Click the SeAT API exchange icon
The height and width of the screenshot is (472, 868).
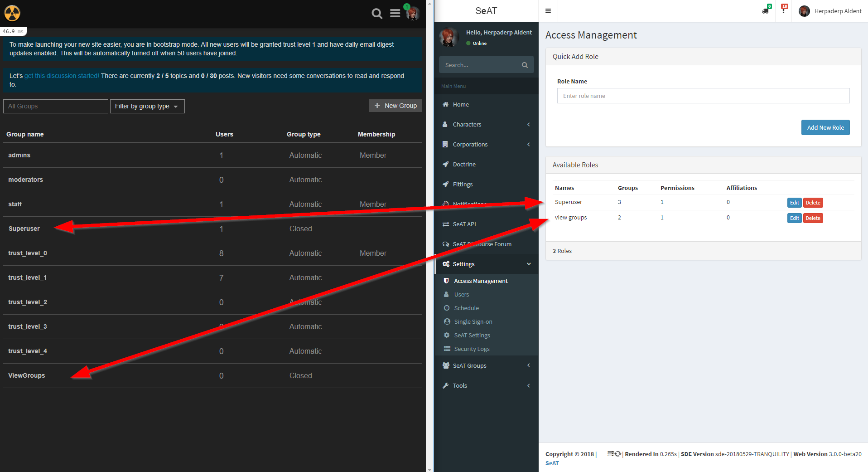pyautogui.click(x=446, y=224)
